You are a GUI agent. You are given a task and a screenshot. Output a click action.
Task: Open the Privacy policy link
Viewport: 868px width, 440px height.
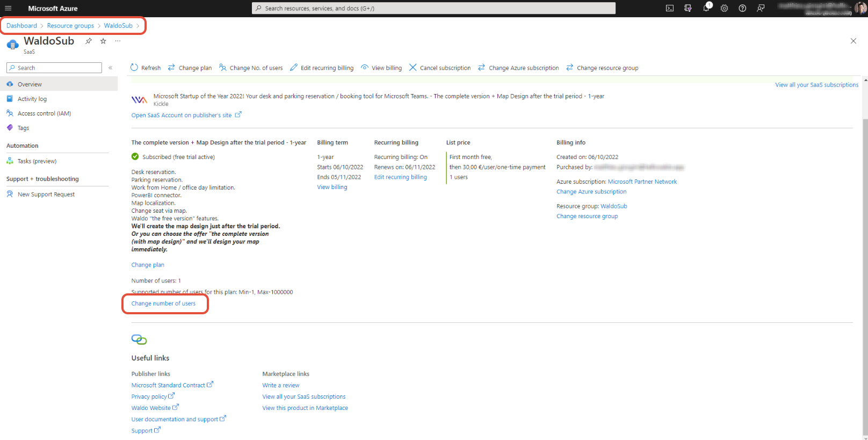click(x=153, y=396)
